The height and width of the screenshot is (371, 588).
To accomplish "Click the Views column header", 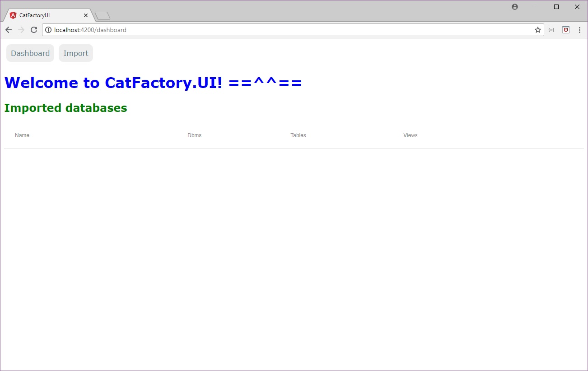I will click(x=411, y=135).
